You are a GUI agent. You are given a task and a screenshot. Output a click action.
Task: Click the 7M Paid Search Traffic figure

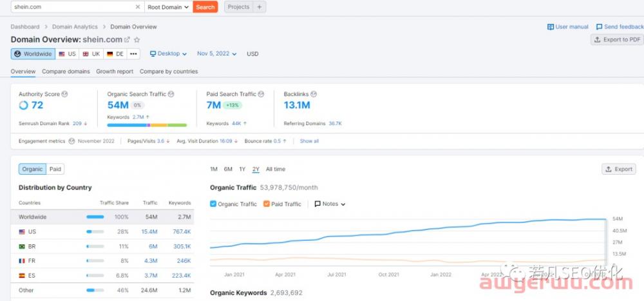click(214, 105)
